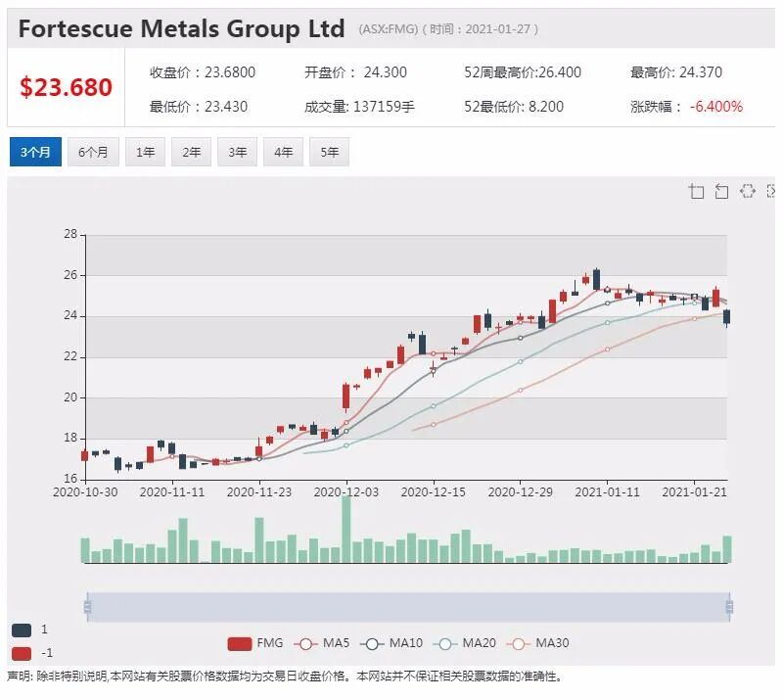Select the polygon brush selection icon

(747, 191)
